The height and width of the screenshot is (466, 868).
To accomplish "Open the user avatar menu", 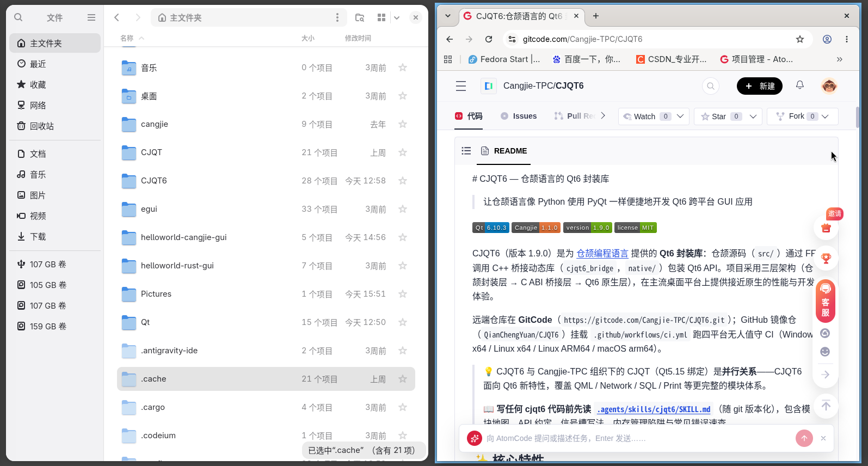I will point(829,86).
